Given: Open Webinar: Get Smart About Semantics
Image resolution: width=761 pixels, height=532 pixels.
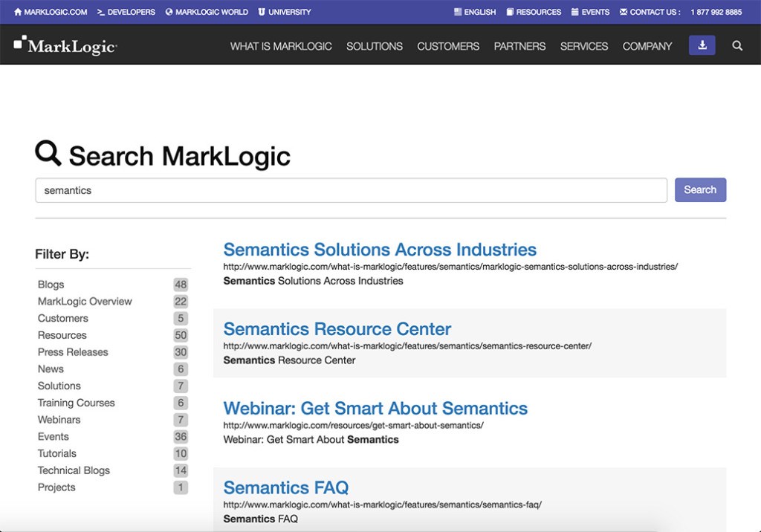Looking at the screenshot, I should coord(375,408).
